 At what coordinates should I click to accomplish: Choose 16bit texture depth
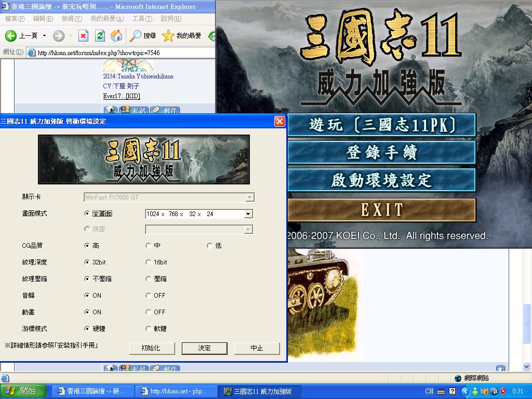[x=148, y=262]
